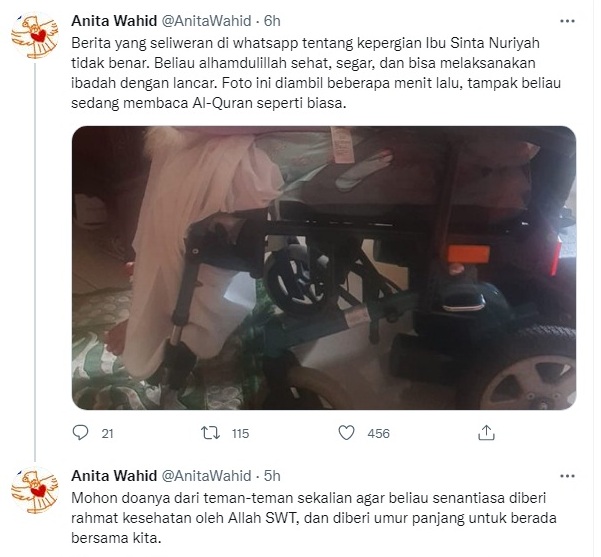Click Anita Wahid's avatar on the second tweet
Viewport: 601px width, 557px height.
click(34, 490)
